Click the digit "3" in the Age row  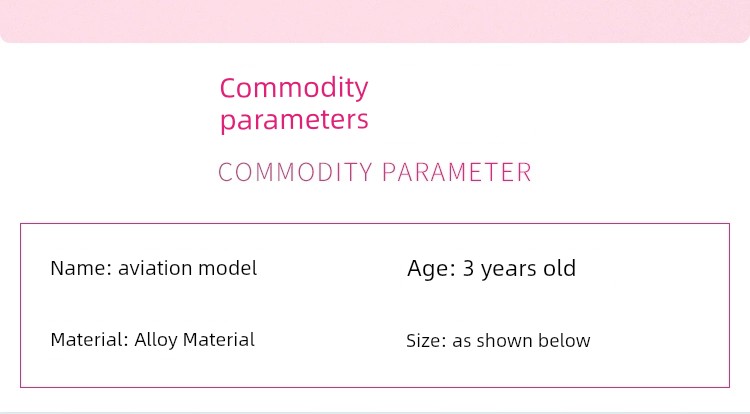pos(468,269)
